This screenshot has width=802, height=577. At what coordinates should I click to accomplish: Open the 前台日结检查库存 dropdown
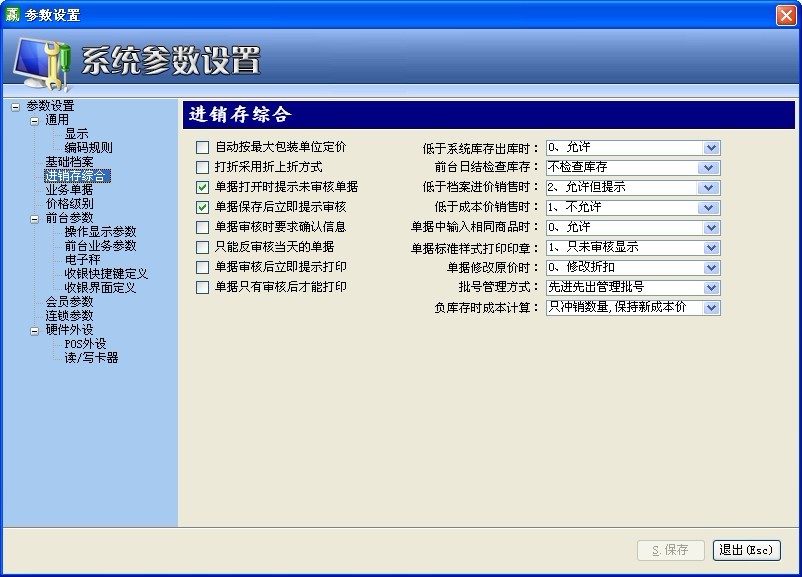pos(708,168)
